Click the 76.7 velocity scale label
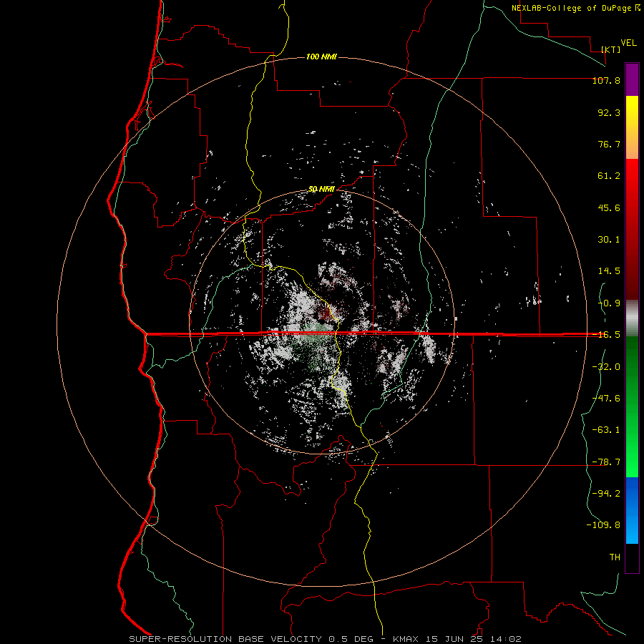The height and width of the screenshot is (644, 644). (x=609, y=144)
